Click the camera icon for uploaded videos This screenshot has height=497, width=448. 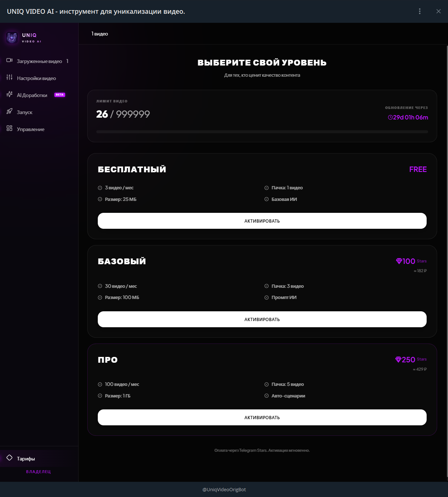pos(9,60)
